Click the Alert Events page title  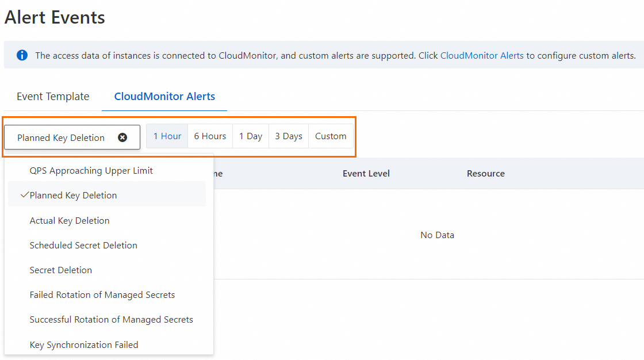pyautogui.click(x=55, y=17)
